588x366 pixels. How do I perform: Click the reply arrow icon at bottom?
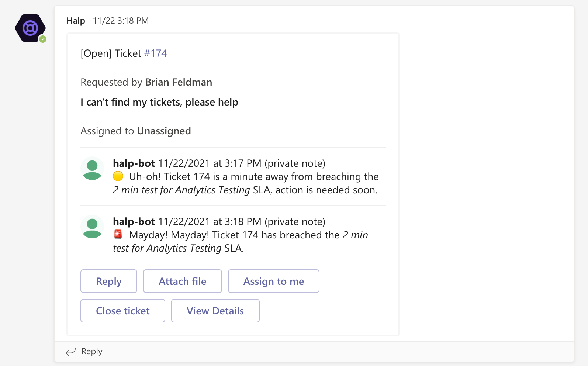point(70,352)
